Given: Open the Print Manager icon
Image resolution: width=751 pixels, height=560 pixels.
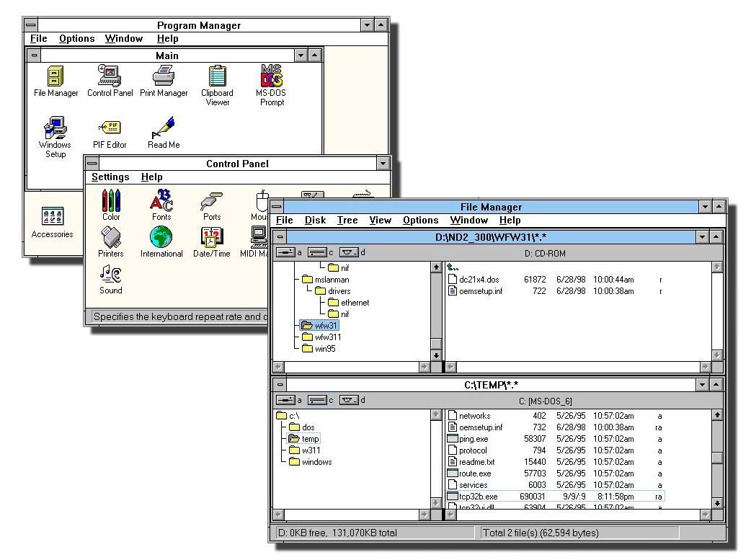Looking at the screenshot, I should (164, 76).
